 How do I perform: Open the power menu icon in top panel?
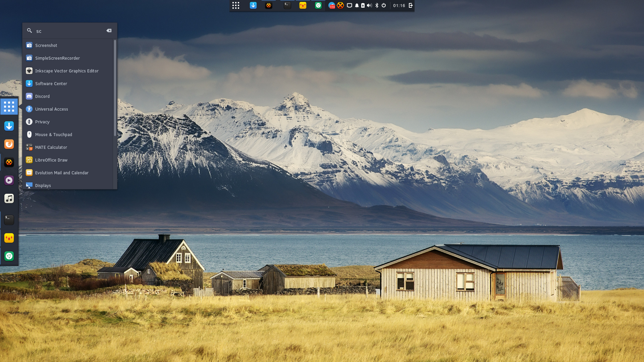point(384,5)
